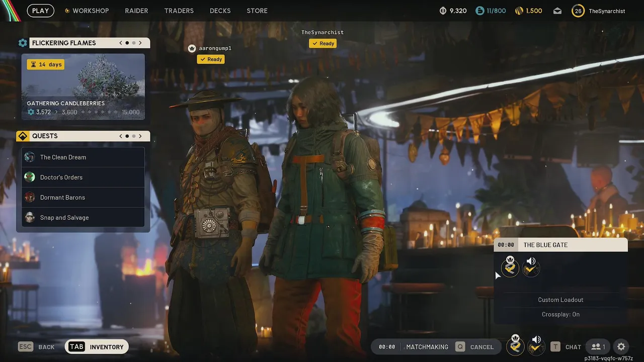Open the settings gear at bottom right
The image size is (644, 362).
[x=621, y=347]
